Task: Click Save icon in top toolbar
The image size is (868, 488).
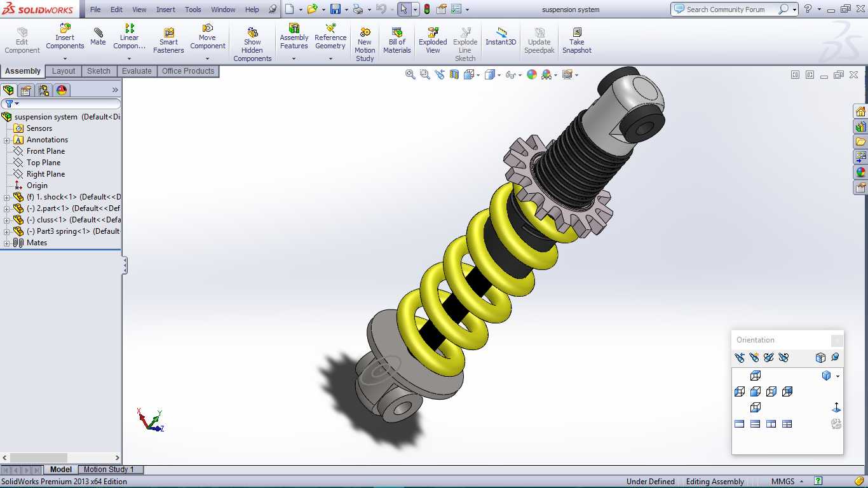Action: pos(335,9)
